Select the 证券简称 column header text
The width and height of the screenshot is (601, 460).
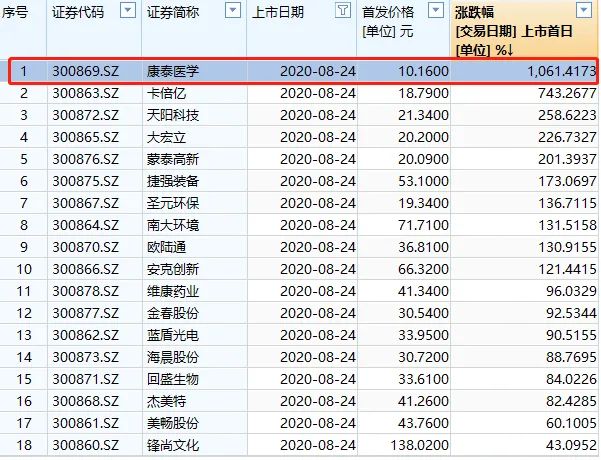point(173,12)
